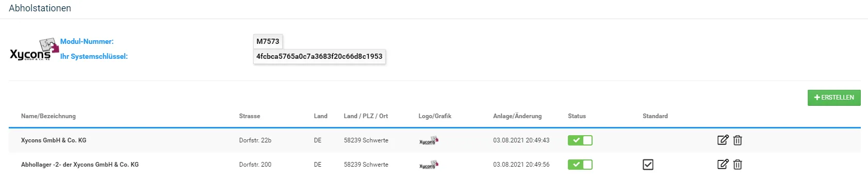Sort by the Anlage/Änderung column header
Viewport: 868px width, 194px height.
(x=517, y=116)
